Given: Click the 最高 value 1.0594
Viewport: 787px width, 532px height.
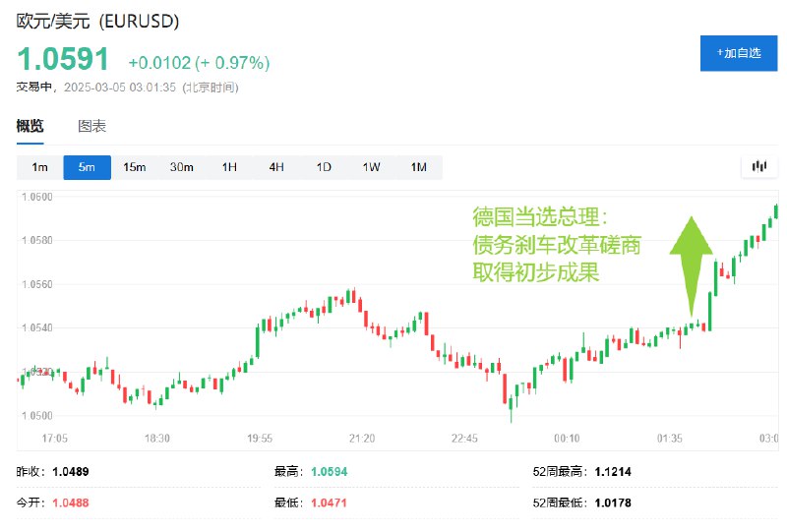Looking at the screenshot, I should tap(330, 472).
